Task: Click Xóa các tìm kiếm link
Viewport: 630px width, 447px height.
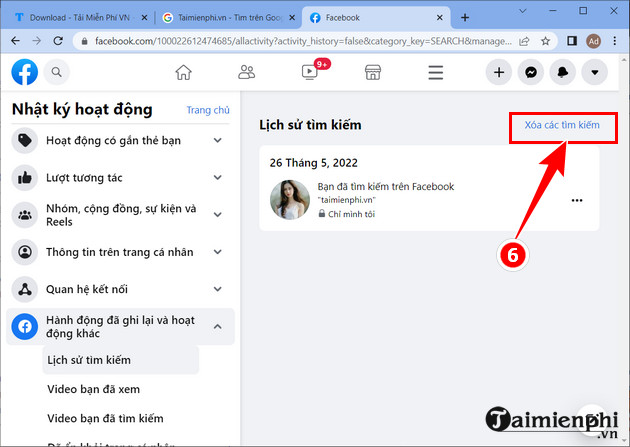Action: (x=562, y=125)
